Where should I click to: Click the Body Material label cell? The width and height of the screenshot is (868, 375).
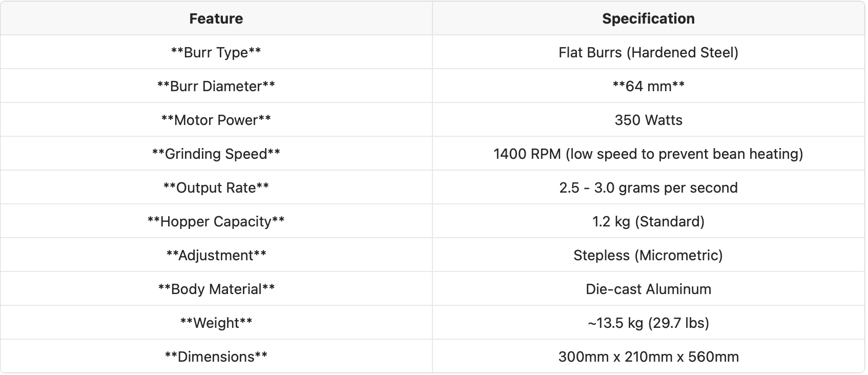click(x=216, y=289)
